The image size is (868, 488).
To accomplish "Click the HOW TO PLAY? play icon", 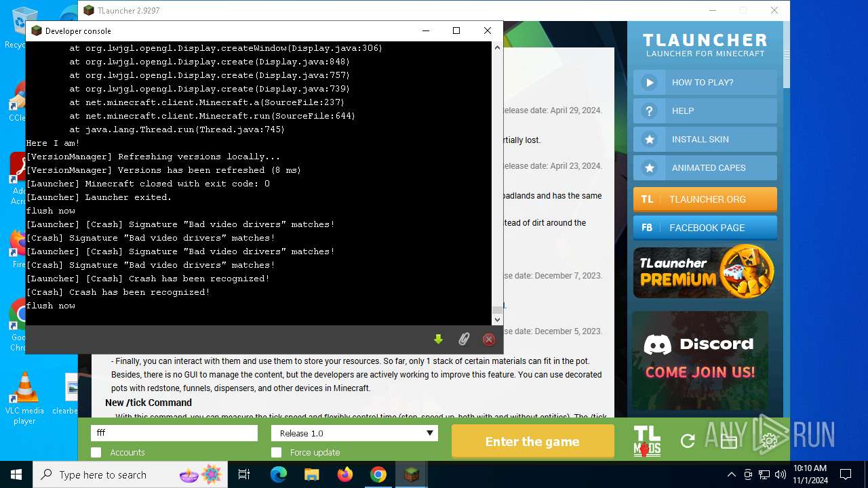I will tap(650, 82).
